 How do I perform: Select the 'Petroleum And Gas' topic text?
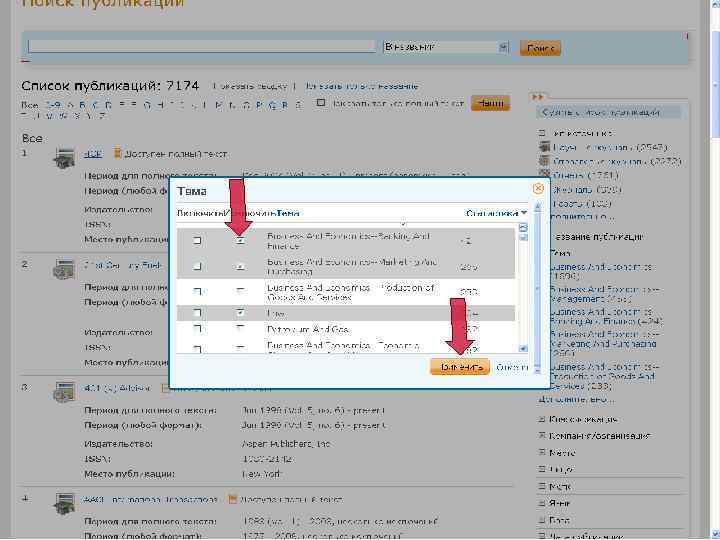point(308,329)
